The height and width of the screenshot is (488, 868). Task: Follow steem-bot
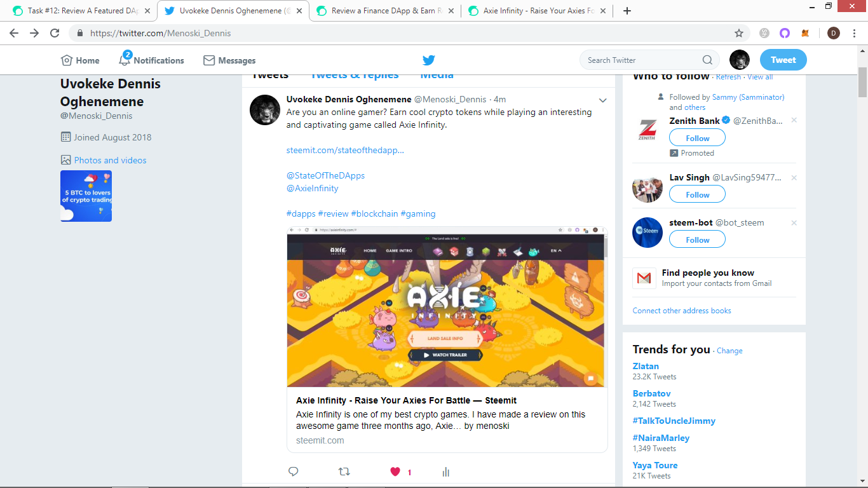tap(697, 240)
